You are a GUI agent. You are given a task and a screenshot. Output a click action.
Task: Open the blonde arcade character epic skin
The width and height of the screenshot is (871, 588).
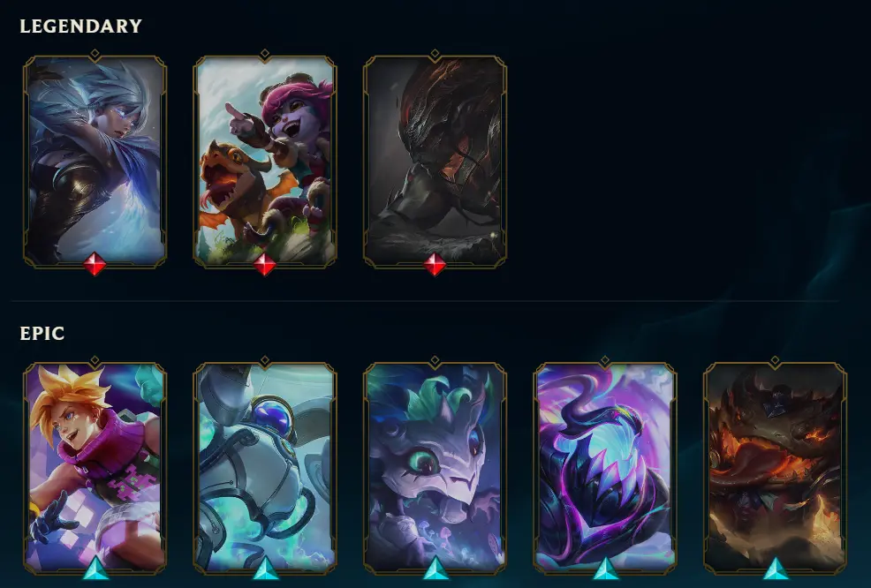click(x=95, y=468)
